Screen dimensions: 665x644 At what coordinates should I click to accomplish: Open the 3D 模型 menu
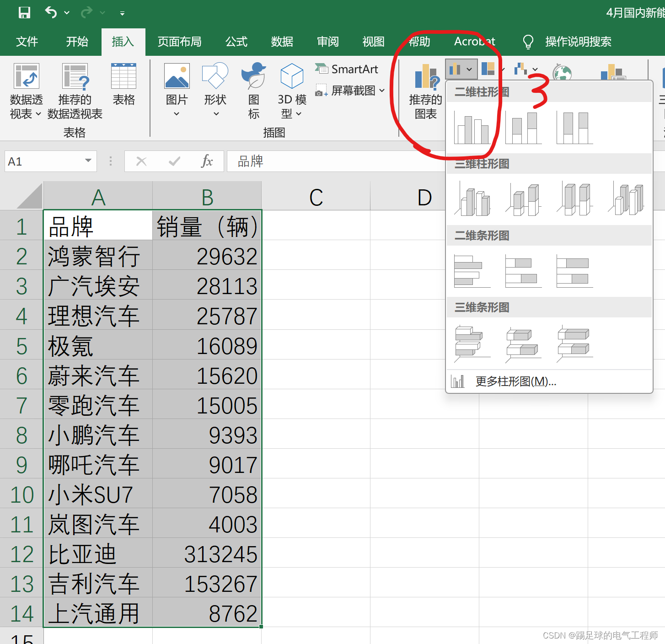(292, 91)
